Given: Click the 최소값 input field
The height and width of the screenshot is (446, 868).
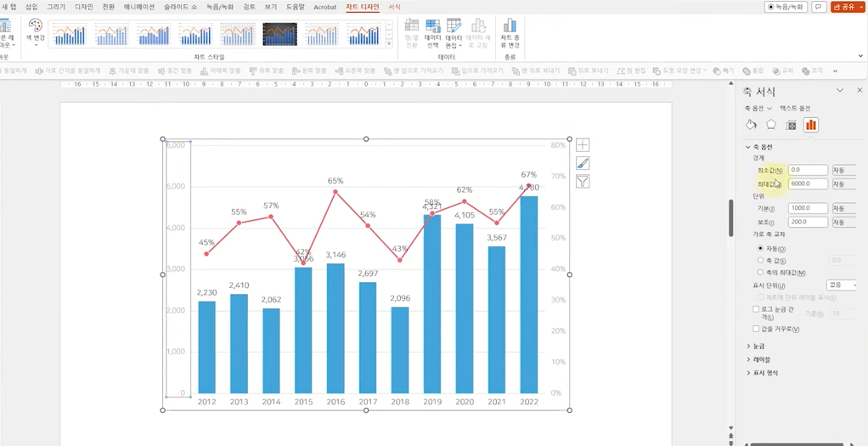Looking at the screenshot, I should click(x=809, y=170).
